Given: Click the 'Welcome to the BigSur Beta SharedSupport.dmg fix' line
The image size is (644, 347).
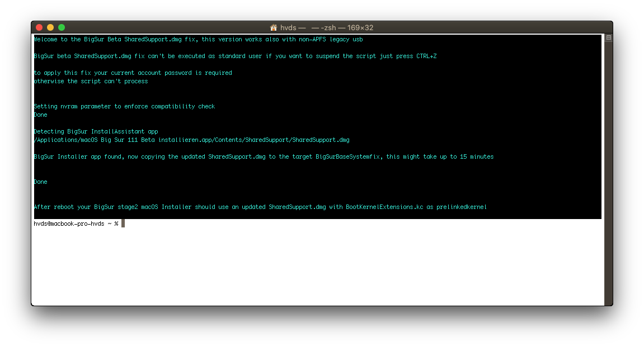Looking at the screenshot, I should (199, 39).
